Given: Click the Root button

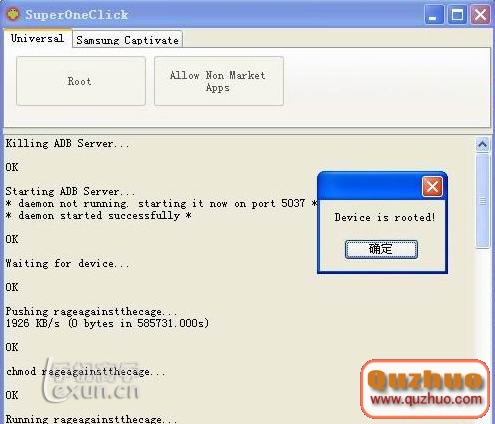Looking at the screenshot, I should point(81,81).
